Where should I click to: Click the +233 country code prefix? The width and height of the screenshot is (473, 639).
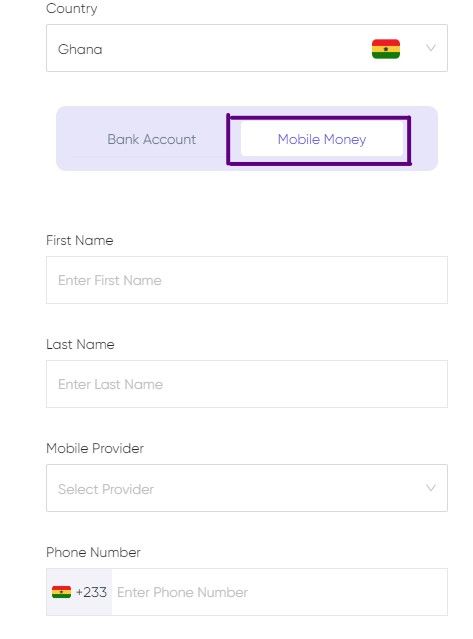click(91, 592)
